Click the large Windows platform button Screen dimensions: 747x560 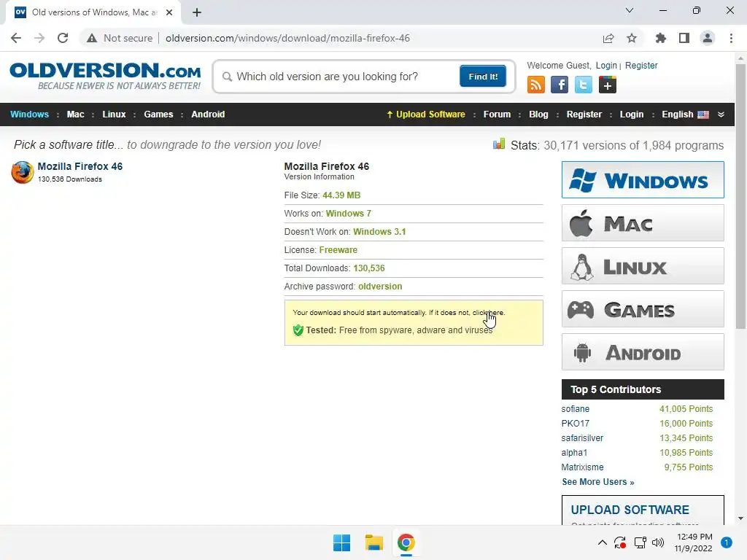643,180
